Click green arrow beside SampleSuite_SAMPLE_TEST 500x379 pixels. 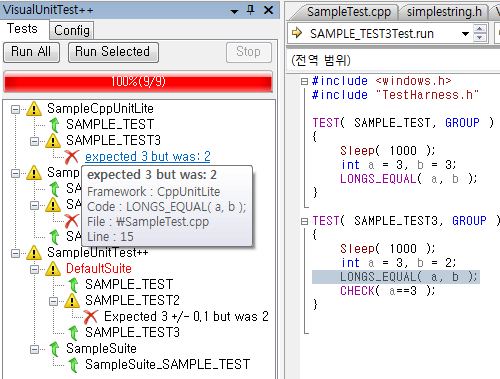(73, 365)
